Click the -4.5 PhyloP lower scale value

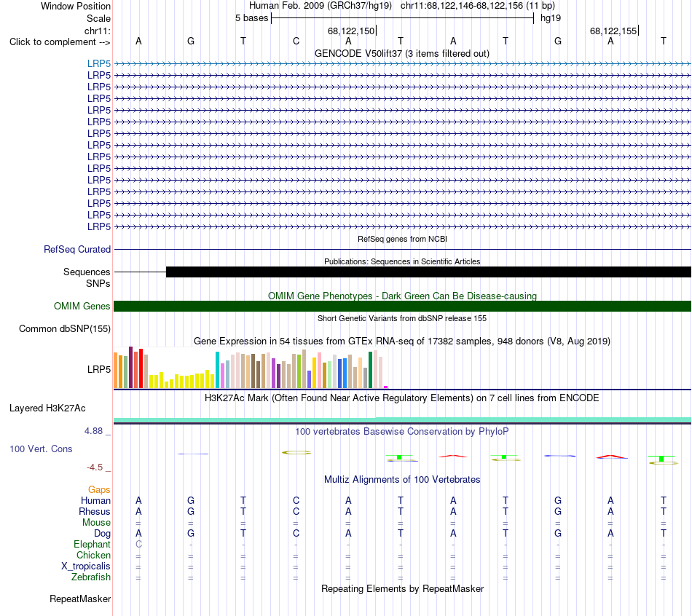[95, 467]
